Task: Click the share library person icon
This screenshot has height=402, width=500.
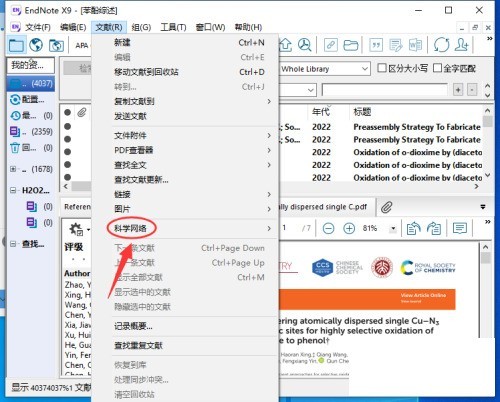Action: pyautogui.click(x=462, y=45)
